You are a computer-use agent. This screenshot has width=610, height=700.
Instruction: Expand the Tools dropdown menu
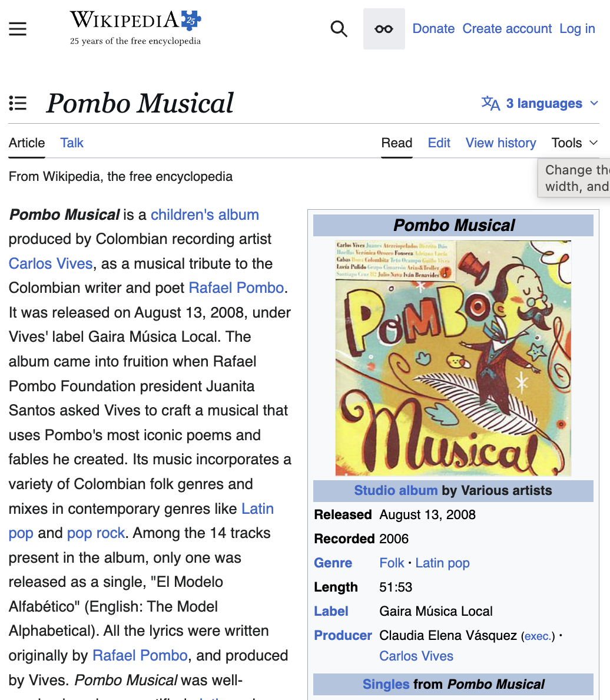[574, 143]
